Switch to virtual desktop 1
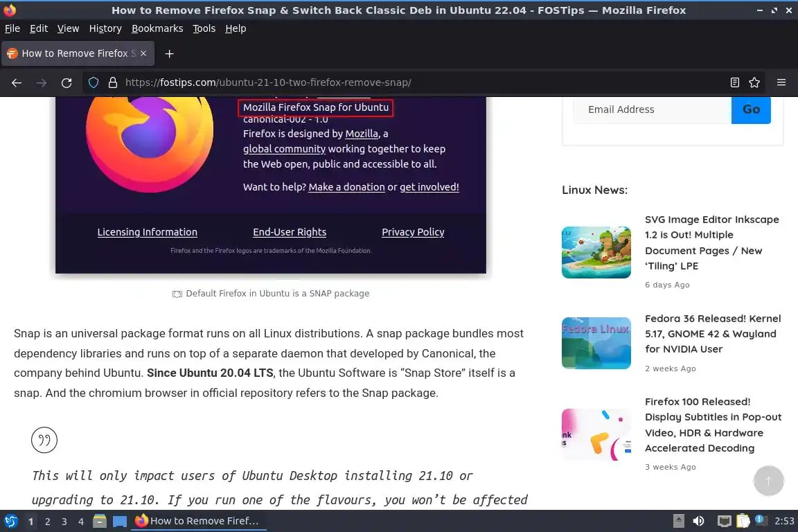This screenshot has width=798, height=532. click(31, 522)
